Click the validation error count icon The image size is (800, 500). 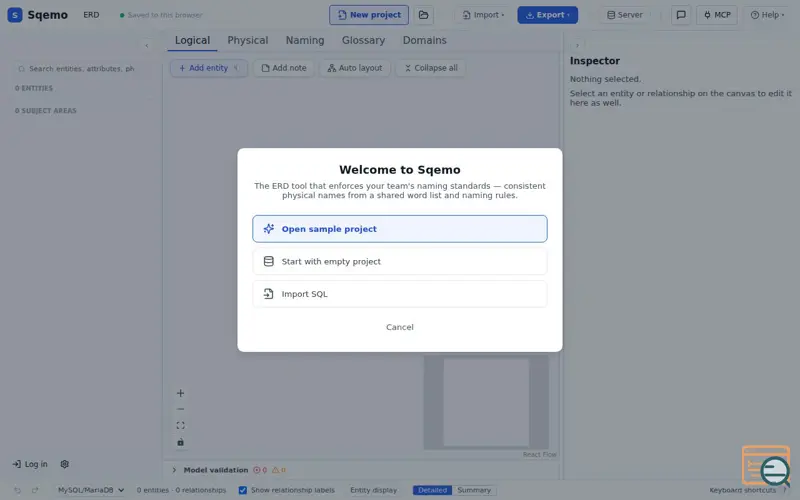(x=260, y=470)
